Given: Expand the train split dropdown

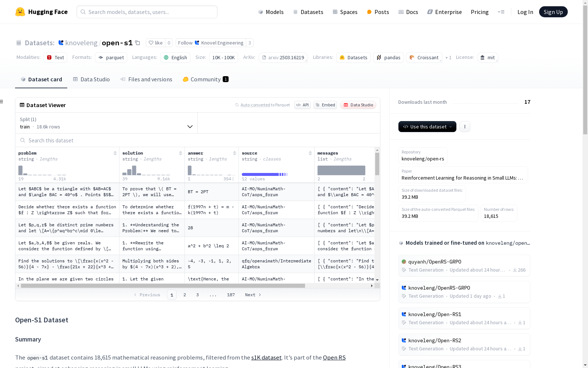Looking at the screenshot, I should (x=107, y=123).
